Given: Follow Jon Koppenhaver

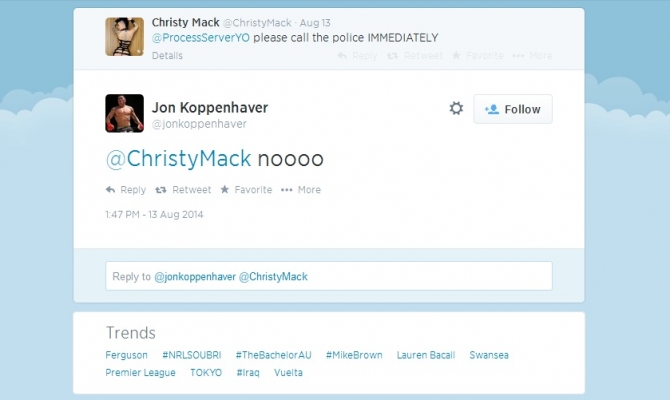Looking at the screenshot, I should (513, 109).
